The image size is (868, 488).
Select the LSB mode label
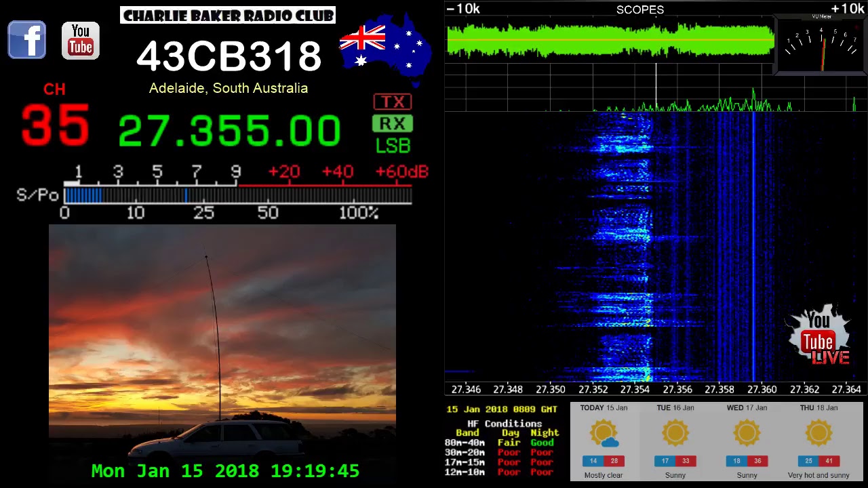[393, 145]
